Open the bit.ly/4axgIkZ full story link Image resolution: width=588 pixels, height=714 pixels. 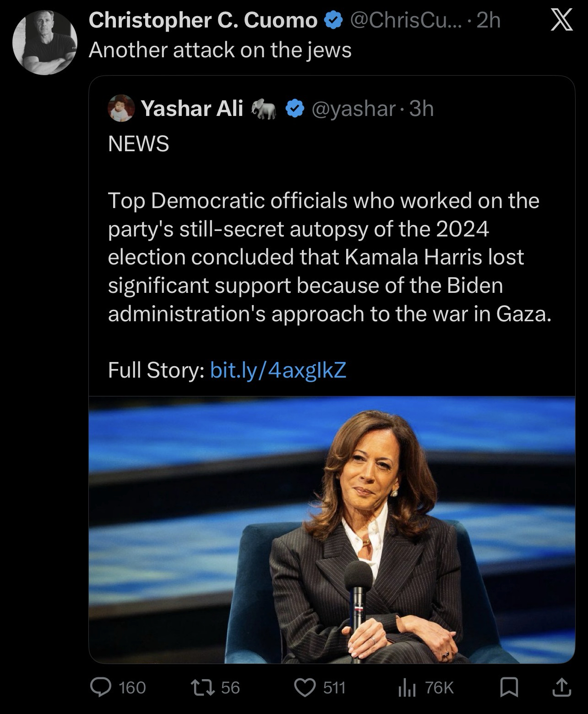tap(278, 370)
